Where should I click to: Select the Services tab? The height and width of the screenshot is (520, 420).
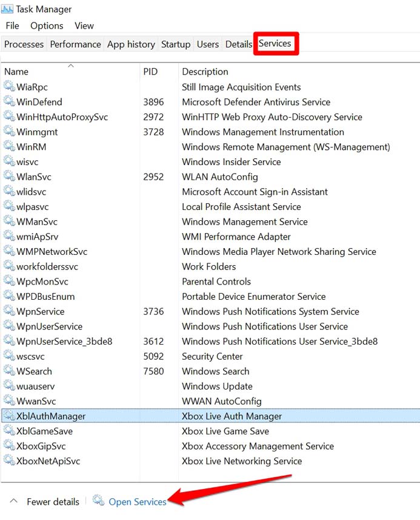coord(275,44)
